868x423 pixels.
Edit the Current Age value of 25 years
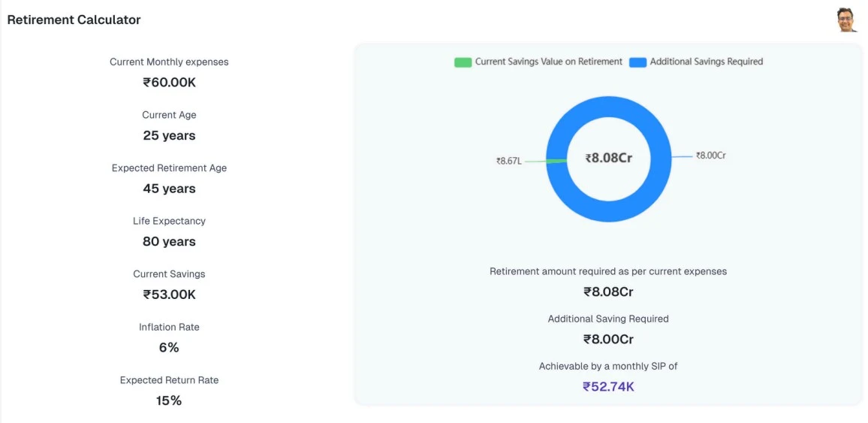click(x=169, y=136)
